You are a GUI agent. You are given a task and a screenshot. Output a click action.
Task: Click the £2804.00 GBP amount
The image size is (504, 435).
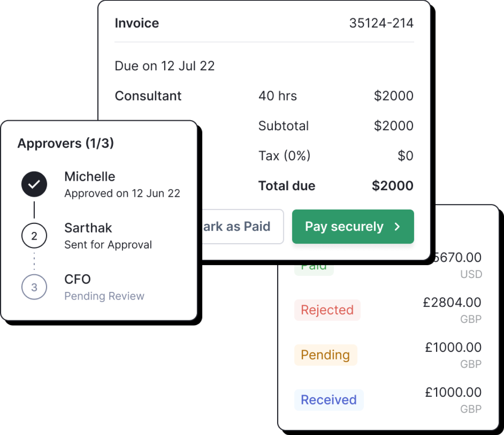452,302
